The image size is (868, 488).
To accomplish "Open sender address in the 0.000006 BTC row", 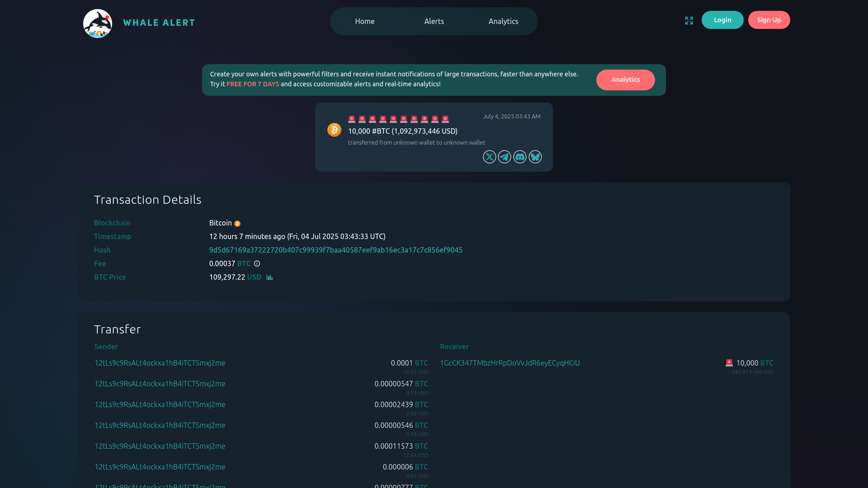I will (160, 467).
